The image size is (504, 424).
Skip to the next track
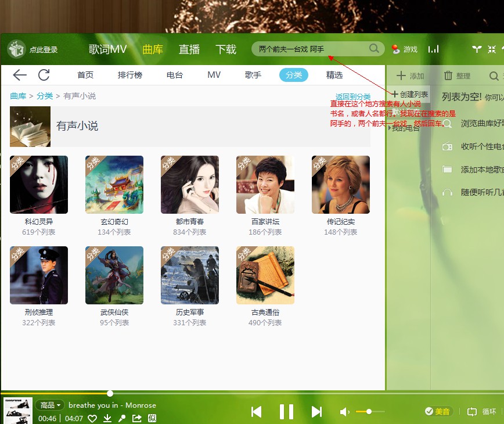click(x=316, y=412)
